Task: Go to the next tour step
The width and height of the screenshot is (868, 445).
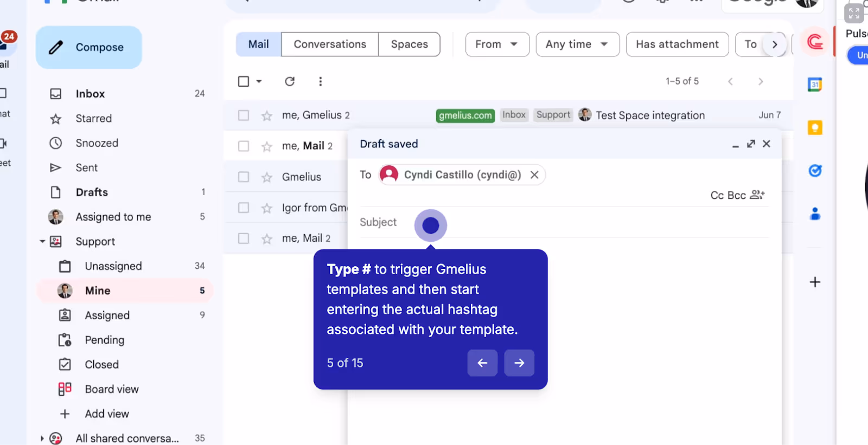Action: [519, 363]
